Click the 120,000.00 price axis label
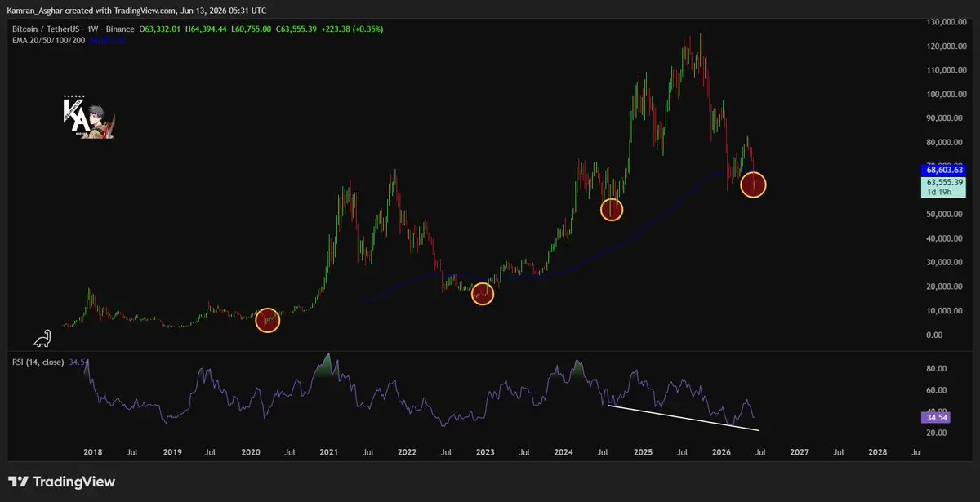Screen dimensions: 980x502 coord(947,46)
